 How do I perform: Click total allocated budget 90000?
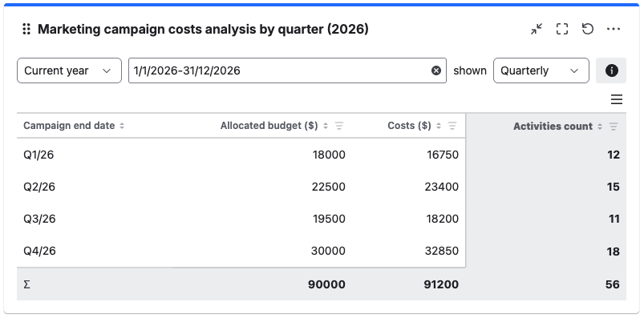point(326,284)
